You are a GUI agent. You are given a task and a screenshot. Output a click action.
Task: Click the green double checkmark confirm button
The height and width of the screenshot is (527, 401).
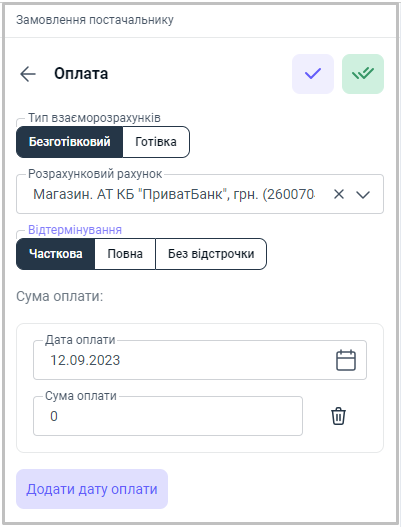click(x=363, y=74)
